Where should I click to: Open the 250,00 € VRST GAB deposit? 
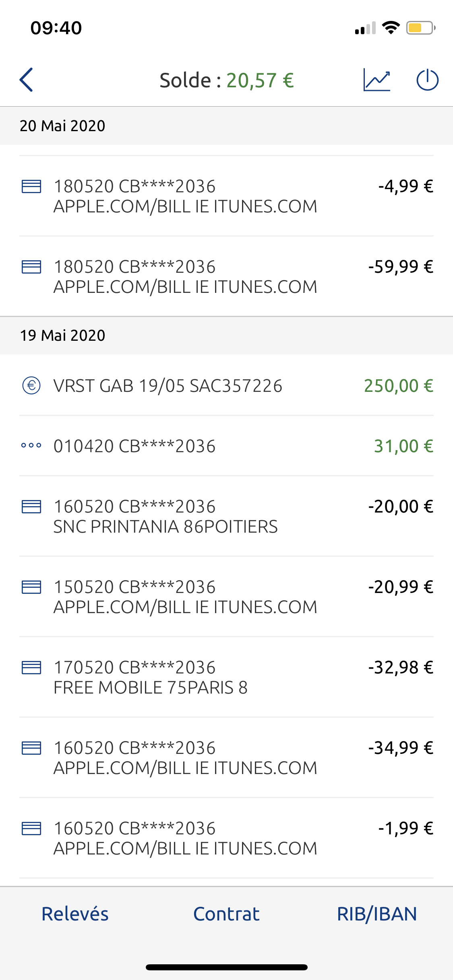tap(226, 385)
